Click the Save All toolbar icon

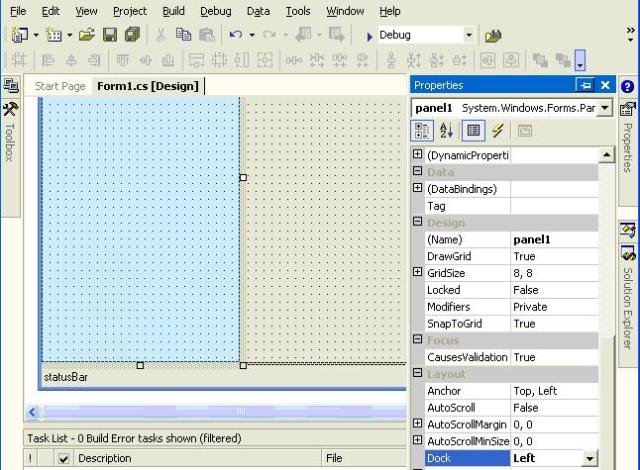click(x=131, y=35)
